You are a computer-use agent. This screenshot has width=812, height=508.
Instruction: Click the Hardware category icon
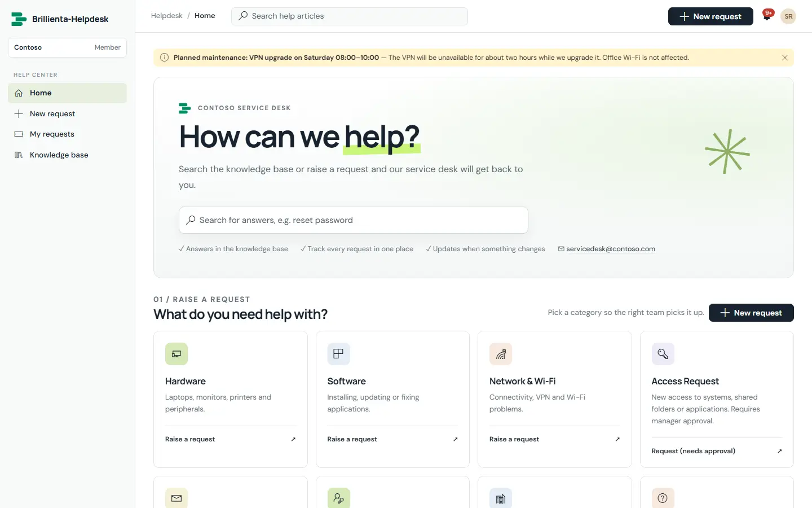[x=176, y=354]
